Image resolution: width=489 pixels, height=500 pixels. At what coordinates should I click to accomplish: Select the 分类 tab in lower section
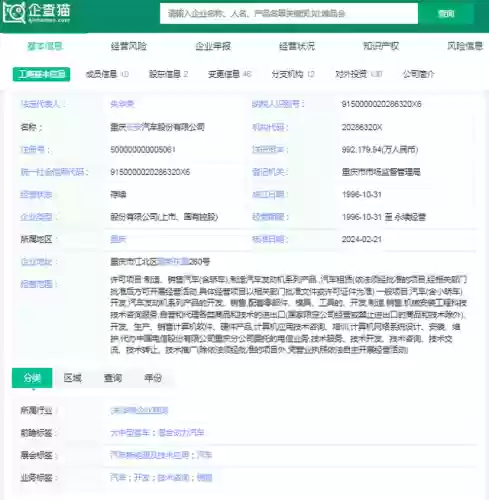pyautogui.click(x=32, y=378)
